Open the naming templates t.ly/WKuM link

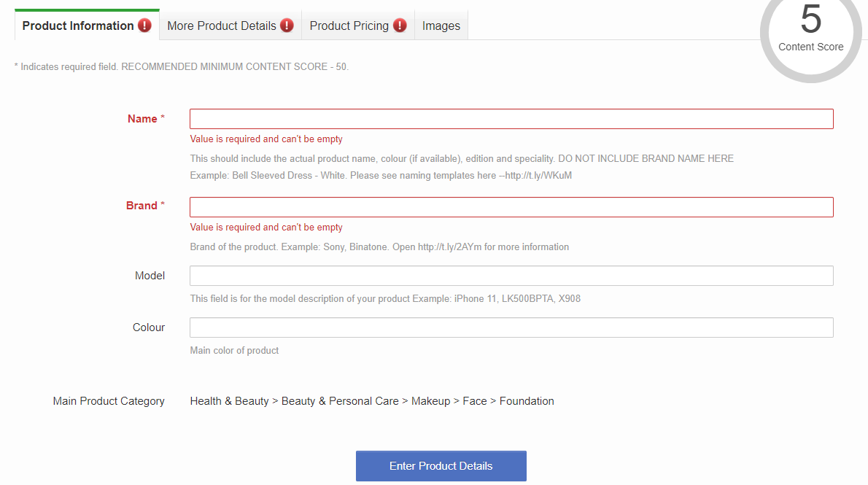click(538, 176)
